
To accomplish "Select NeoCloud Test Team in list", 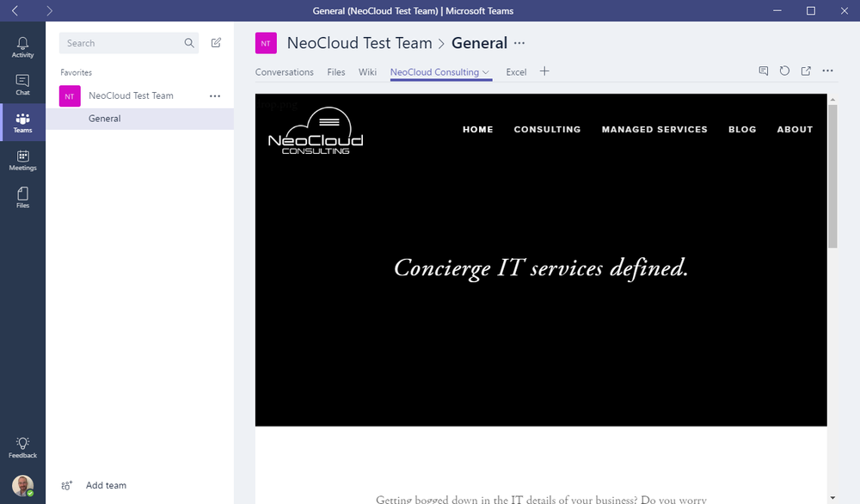I will (131, 96).
